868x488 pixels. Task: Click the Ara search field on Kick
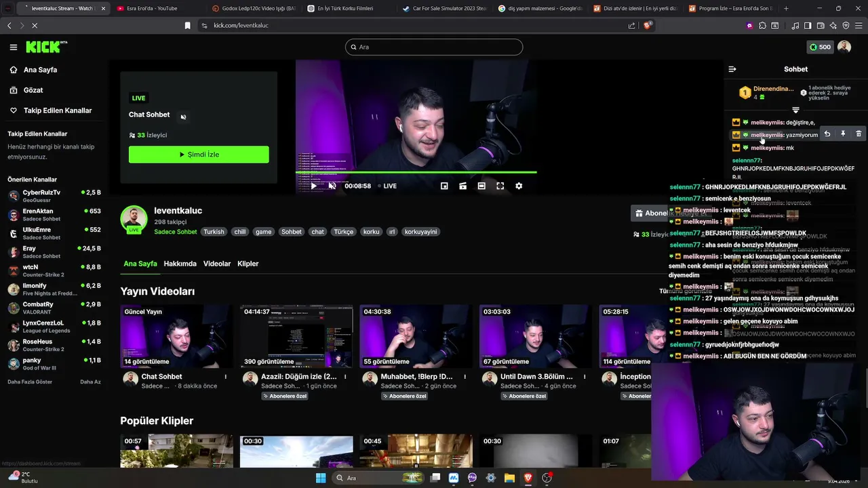pyautogui.click(x=434, y=47)
